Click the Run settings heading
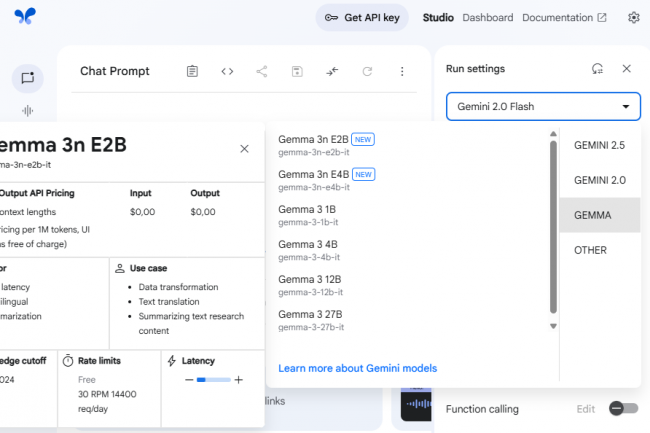 tap(475, 69)
